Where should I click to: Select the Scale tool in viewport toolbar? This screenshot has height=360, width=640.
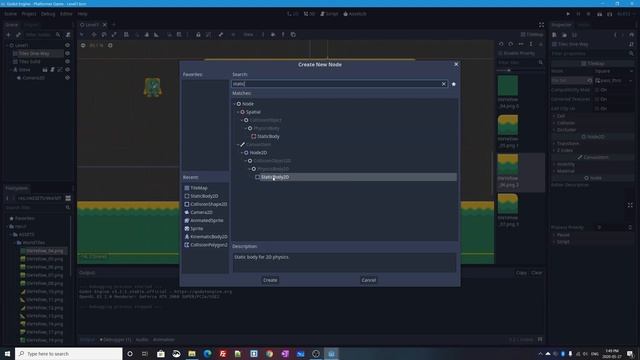pyautogui.click(x=114, y=35)
